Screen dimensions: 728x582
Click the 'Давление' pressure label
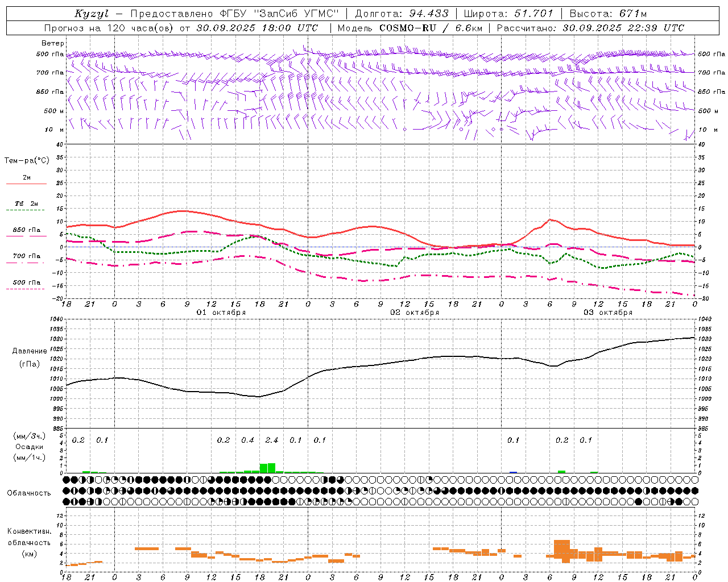(30, 351)
